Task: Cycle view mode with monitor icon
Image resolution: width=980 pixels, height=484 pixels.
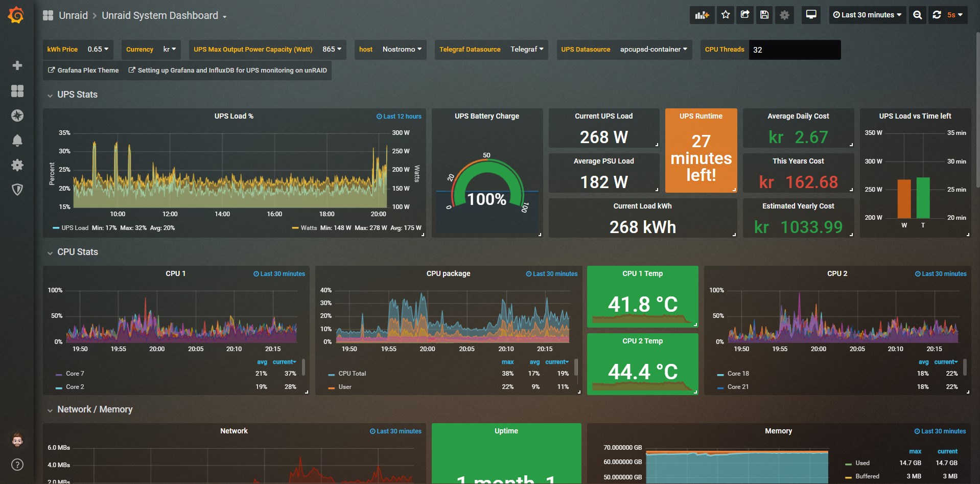Action: 811,15
